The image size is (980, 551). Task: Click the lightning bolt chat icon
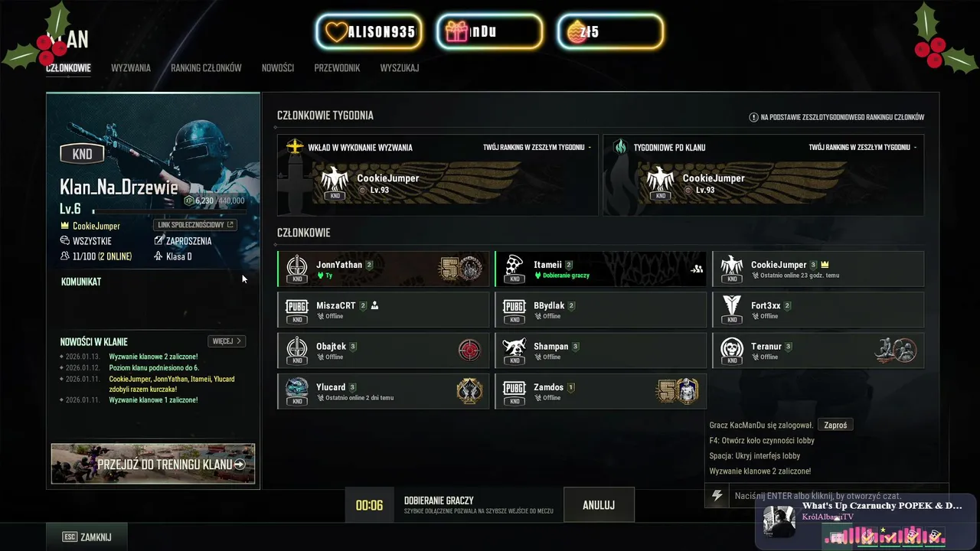pyautogui.click(x=717, y=496)
